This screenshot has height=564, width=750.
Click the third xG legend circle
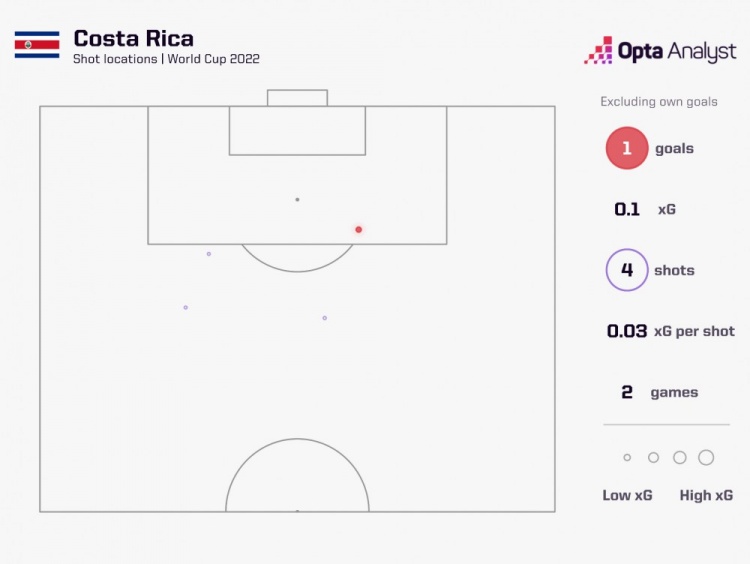coord(679,458)
